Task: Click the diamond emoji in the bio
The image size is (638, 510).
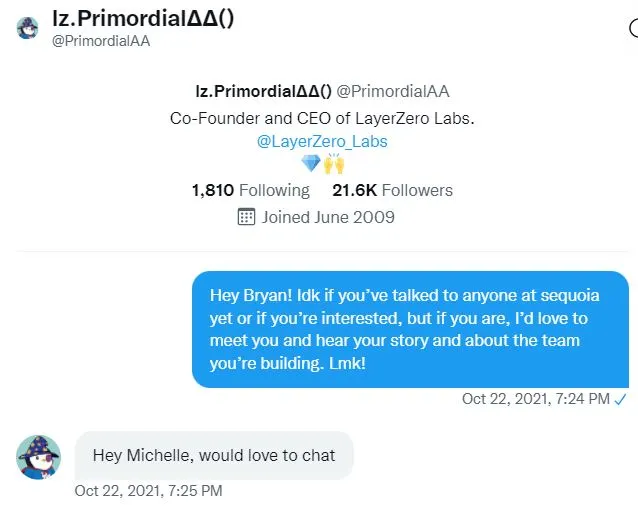Action: click(x=311, y=164)
